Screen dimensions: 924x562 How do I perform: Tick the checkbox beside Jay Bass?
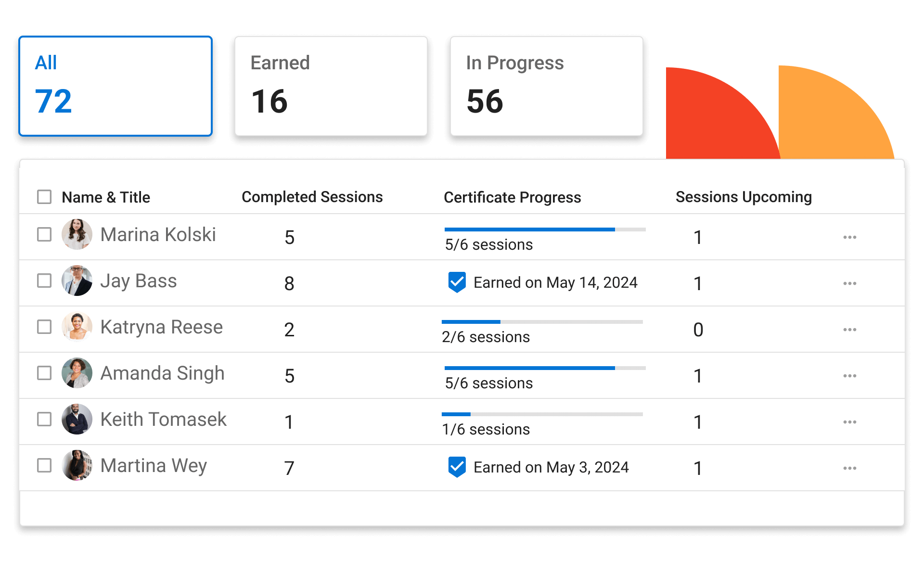(44, 281)
